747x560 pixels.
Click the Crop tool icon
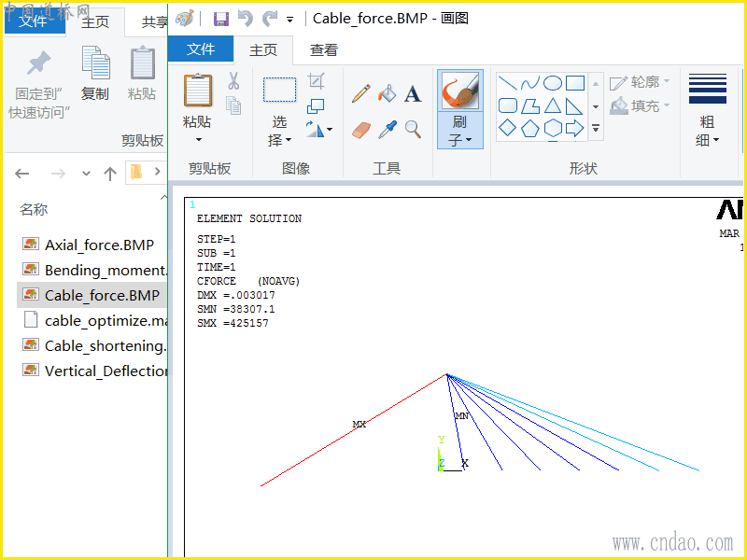tap(316, 81)
